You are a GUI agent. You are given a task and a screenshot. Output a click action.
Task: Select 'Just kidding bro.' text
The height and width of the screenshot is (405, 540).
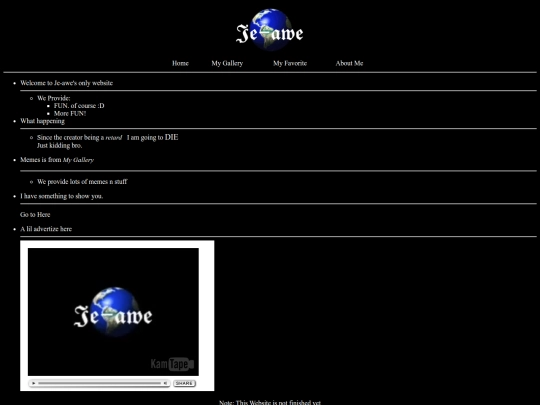pyautogui.click(x=60, y=145)
